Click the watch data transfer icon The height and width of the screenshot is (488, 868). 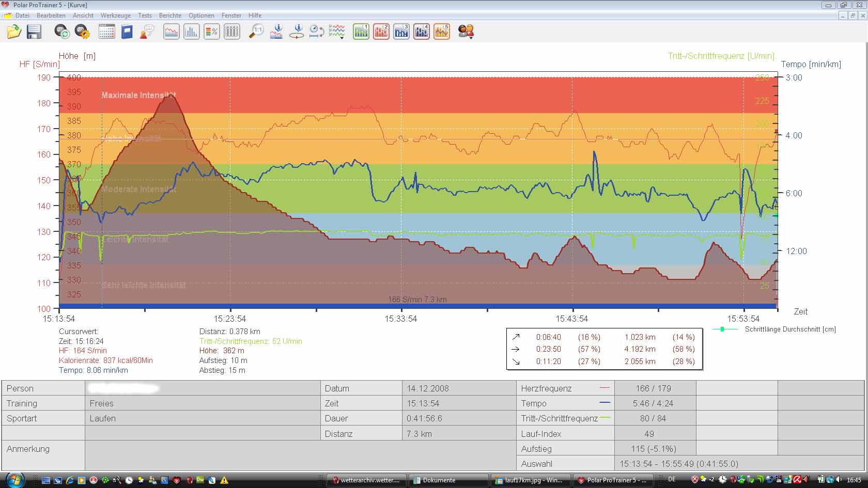62,32
